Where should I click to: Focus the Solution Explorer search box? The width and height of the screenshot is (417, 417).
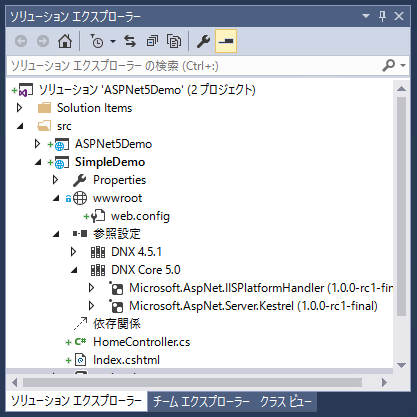click(x=193, y=66)
